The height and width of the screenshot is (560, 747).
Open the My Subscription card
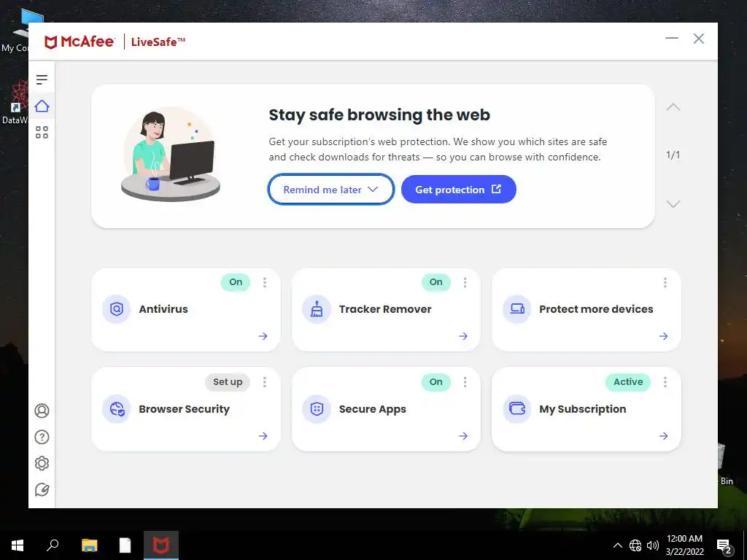587,410
